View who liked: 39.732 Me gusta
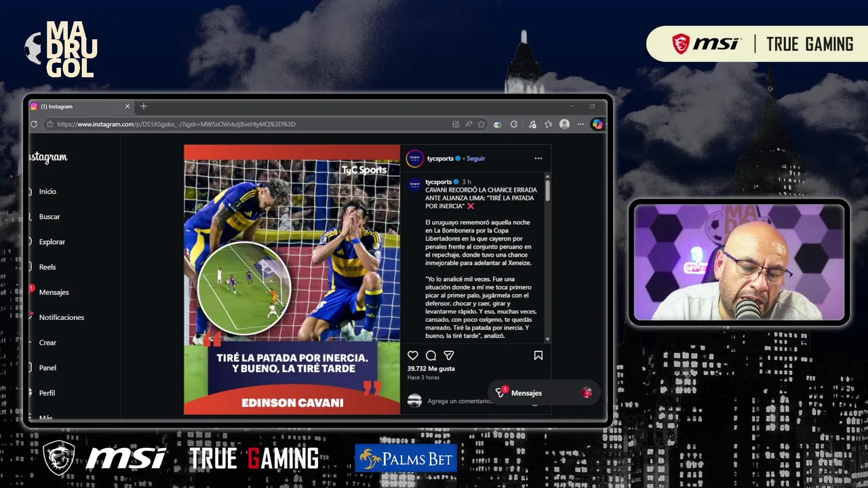This screenshot has height=488, width=868. pyautogui.click(x=431, y=369)
